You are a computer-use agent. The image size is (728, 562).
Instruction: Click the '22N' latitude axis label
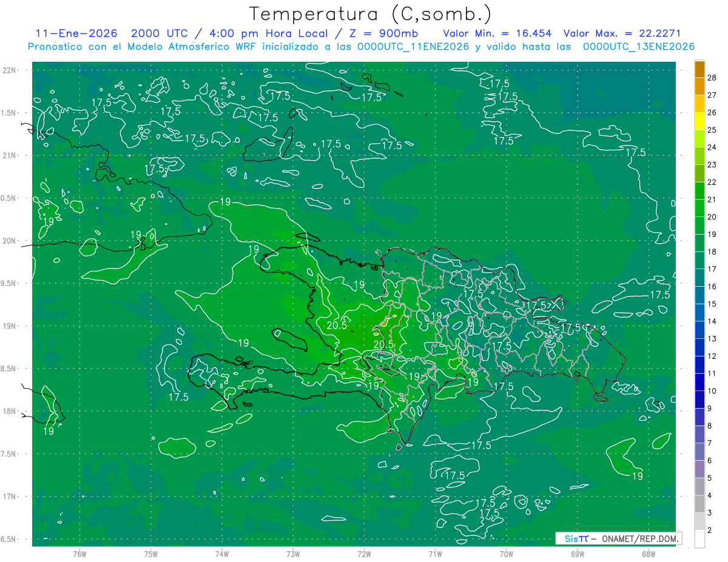click(x=10, y=70)
